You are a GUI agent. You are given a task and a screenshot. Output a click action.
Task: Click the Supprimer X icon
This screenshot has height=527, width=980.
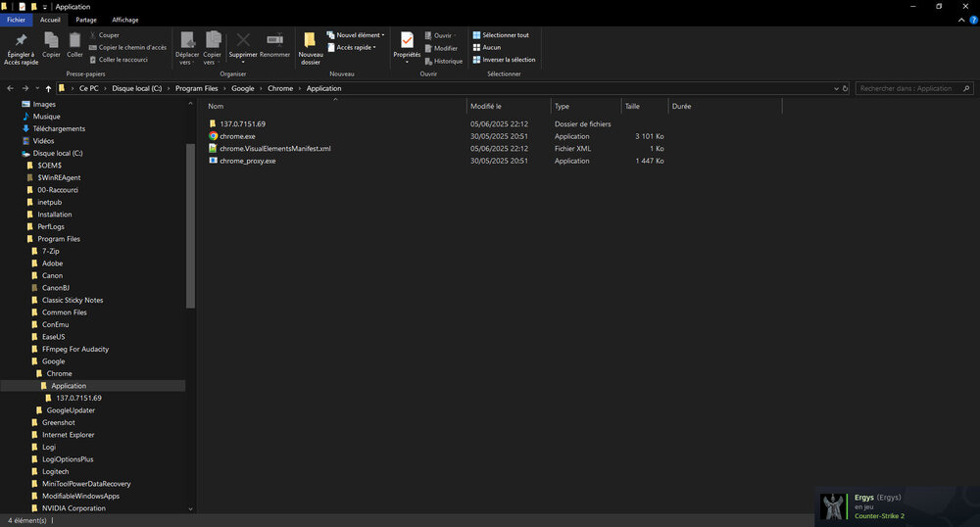(243, 40)
